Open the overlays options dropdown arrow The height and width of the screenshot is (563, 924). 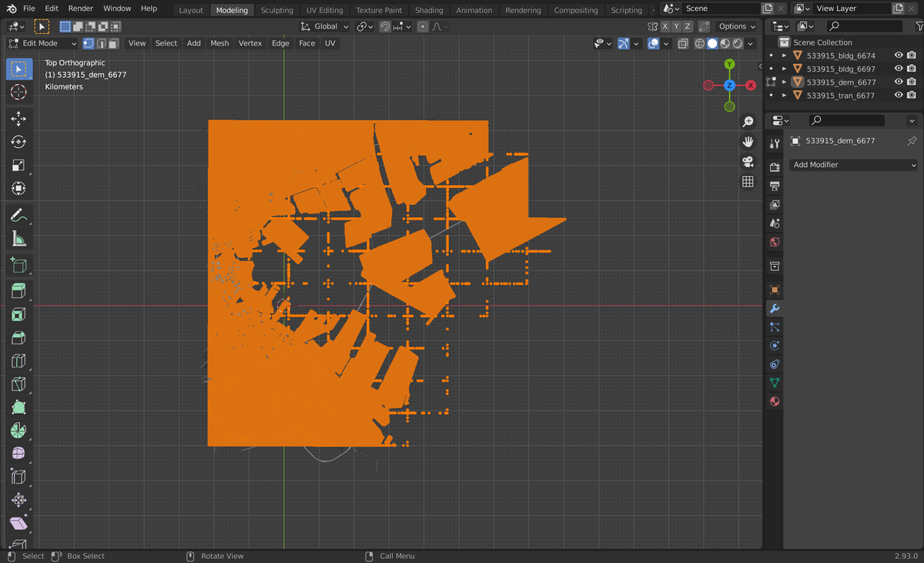pos(667,44)
